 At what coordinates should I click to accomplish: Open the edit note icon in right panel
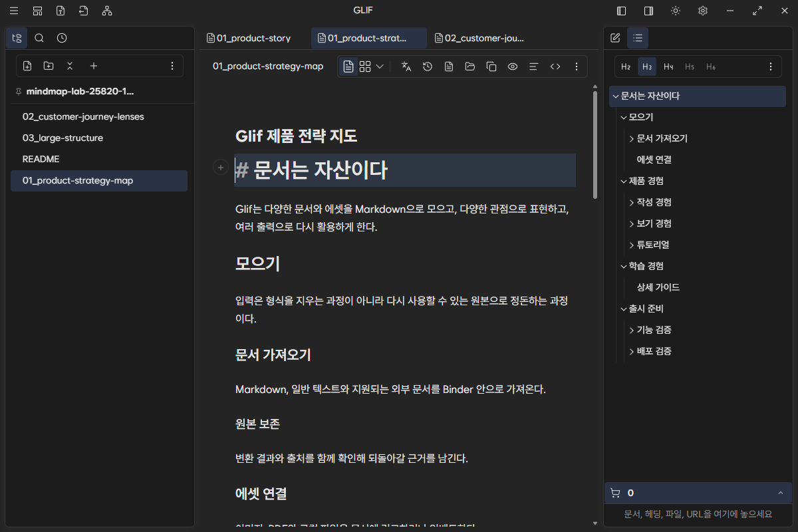click(615, 38)
